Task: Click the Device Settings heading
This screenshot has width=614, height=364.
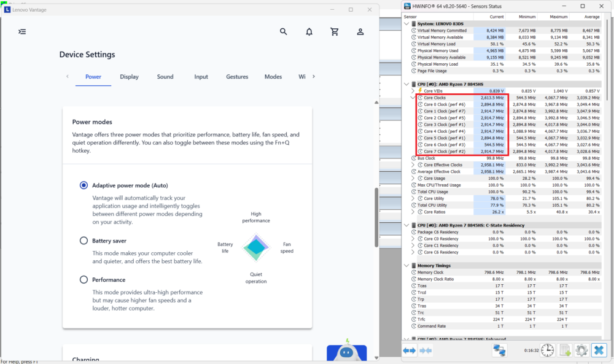Action: tap(87, 55)
